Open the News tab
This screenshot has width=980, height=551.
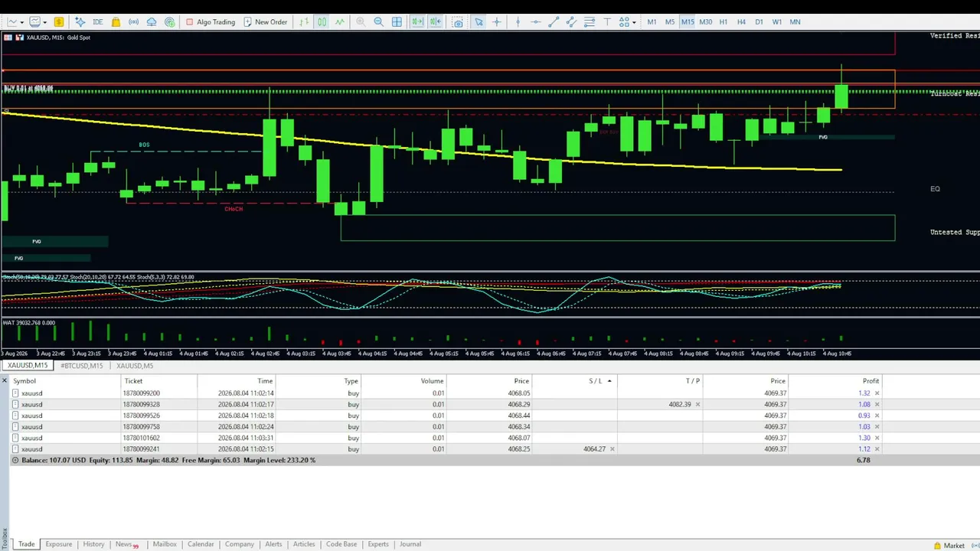click(126, 544)
